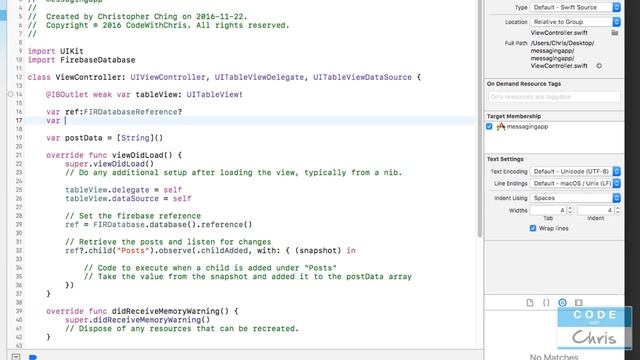
Task: Click 'FIRDatabaseReference?' on line 16
Action: pyautogui.click(x=133, y=112)
